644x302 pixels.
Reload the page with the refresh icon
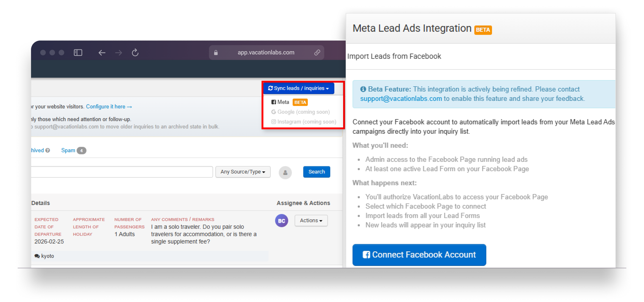point(135,52)
